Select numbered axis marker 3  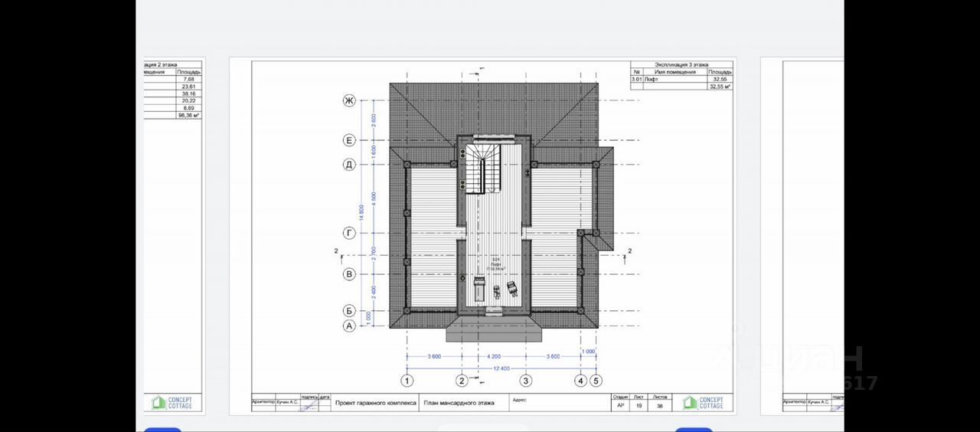tap(526, 380)
